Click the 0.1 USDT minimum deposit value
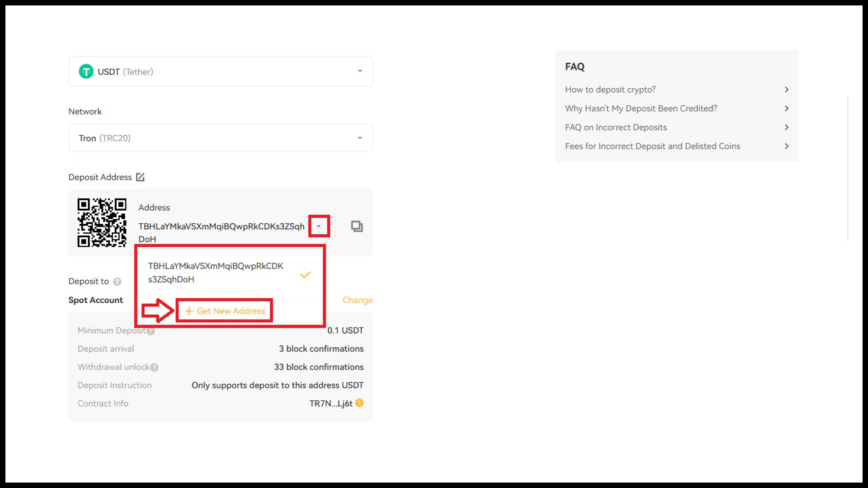The width and height of the screenshot is (868, 488). [x=345, y=330]
